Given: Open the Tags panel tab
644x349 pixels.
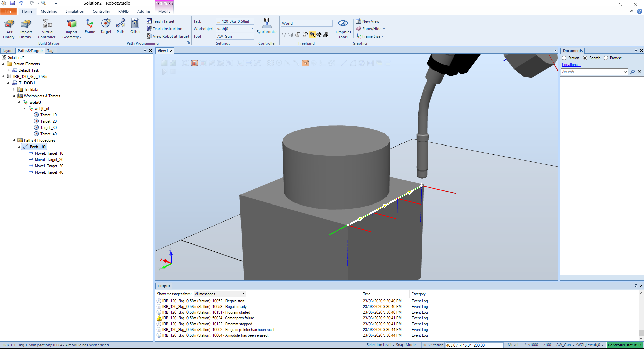Looking at the screenshot, I should (51, 51).
